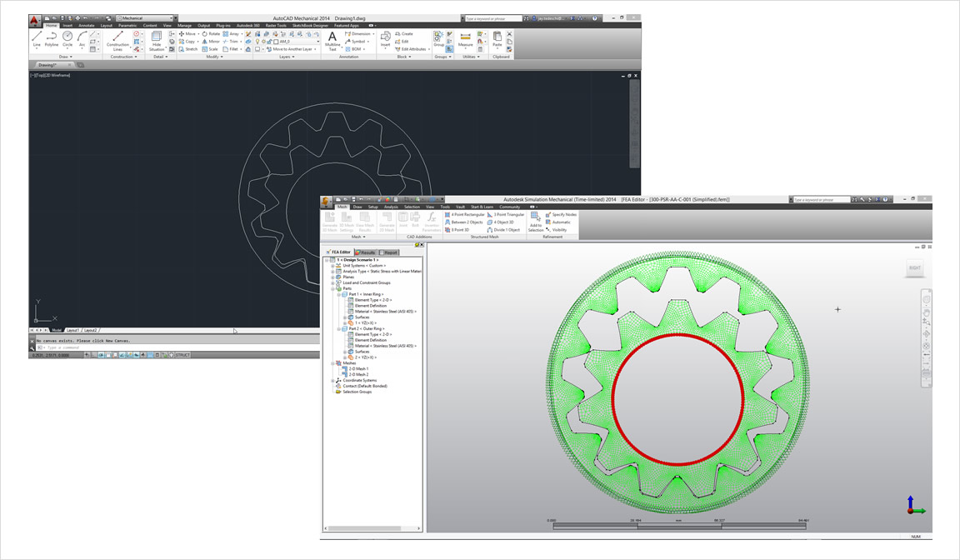Collapse Part 1 Inner Ring node
This screenshot has height=560, width=960.
click(338, 294)
